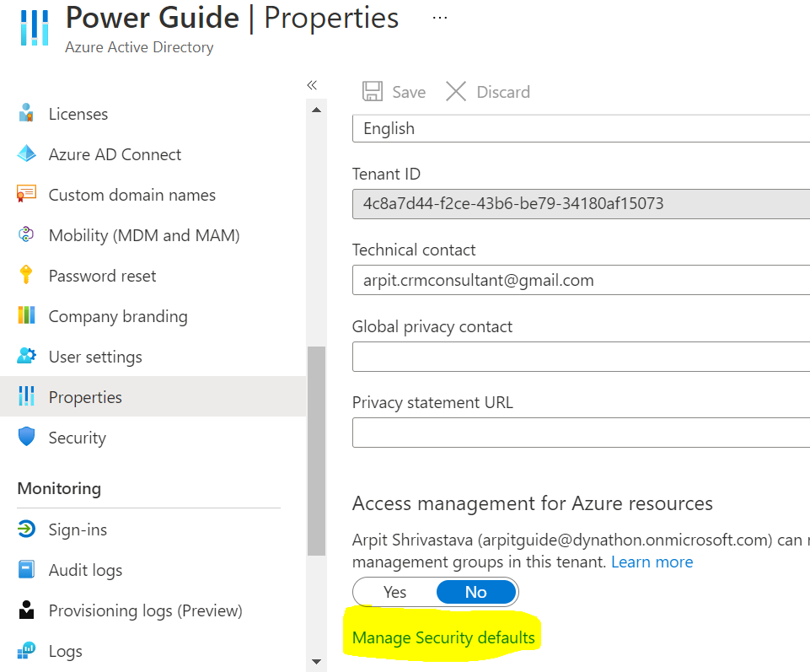
Task: Open Mobility (MDM and MAM) menu item
Action: [x=144, y=235]
